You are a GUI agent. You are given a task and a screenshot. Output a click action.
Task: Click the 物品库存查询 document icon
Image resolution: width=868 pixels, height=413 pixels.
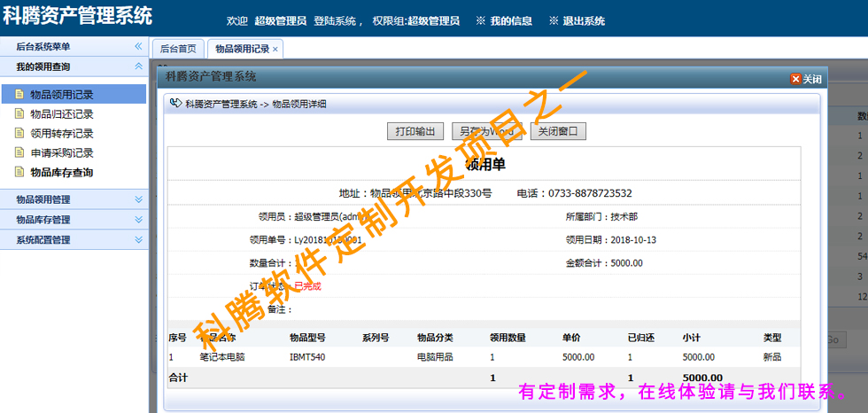tap(19, 172)
